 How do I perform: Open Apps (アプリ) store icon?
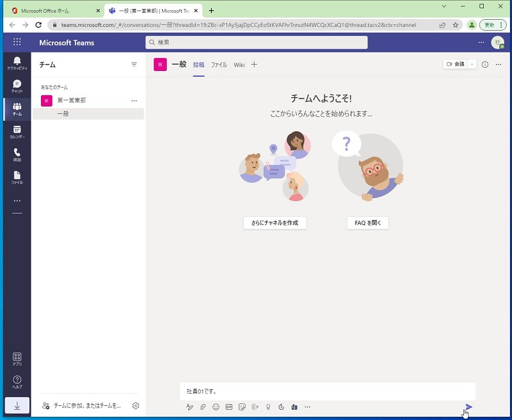click(x=17, y=359)
